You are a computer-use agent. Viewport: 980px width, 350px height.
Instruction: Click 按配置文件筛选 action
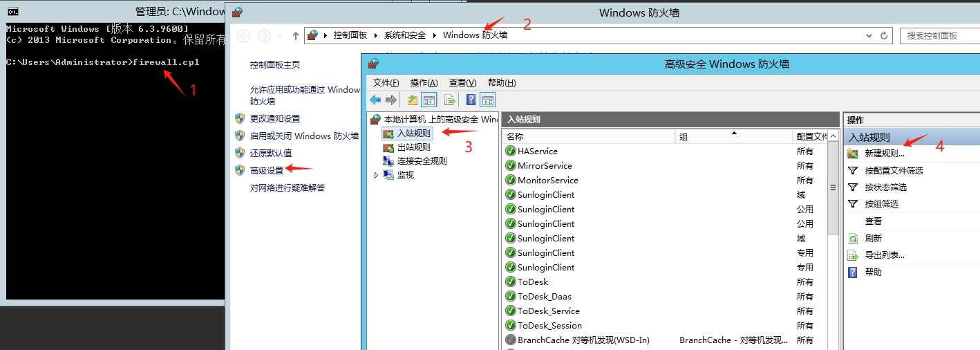point(894,170)
